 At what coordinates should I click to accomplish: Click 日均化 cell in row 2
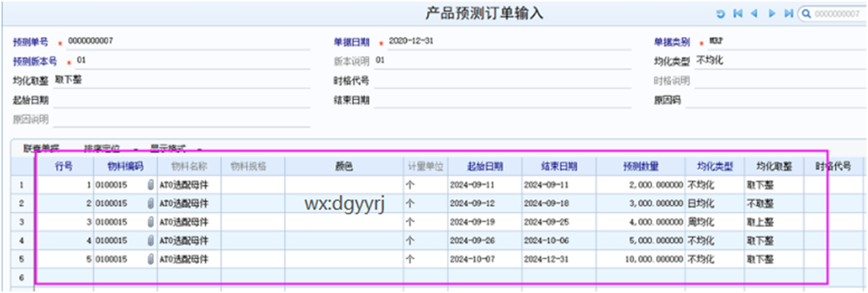click(x=715, y=204)
